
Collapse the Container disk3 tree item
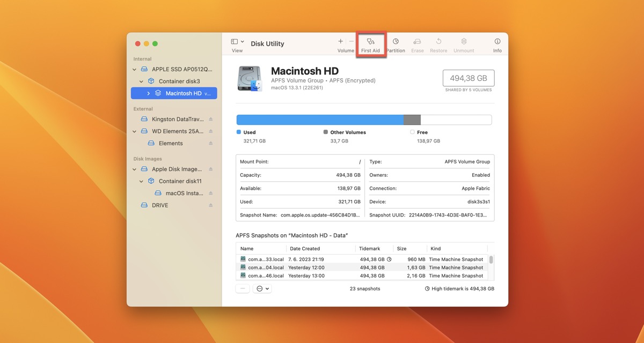click(x=141, y=80)
